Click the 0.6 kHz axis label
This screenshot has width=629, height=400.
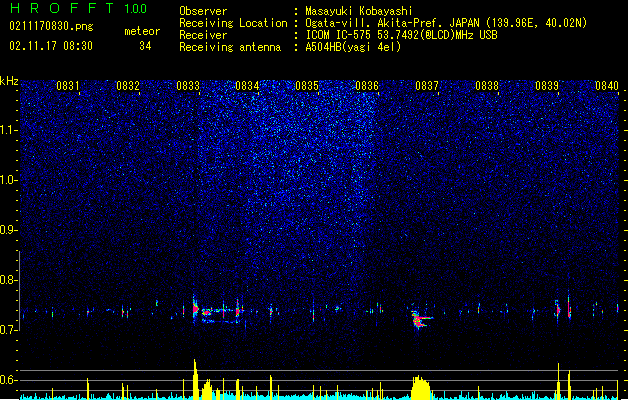[x=9, y=380]
